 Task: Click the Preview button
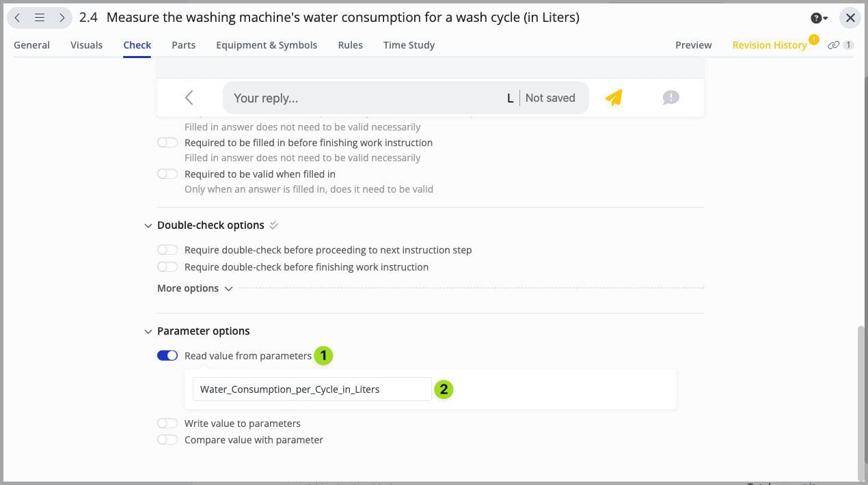tap(693, 45)
